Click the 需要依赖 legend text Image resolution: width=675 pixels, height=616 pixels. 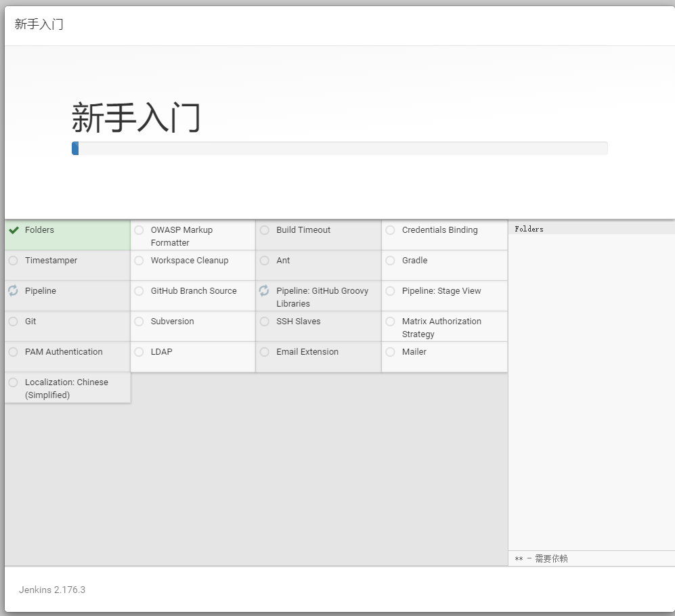click(x=552, y=558)
